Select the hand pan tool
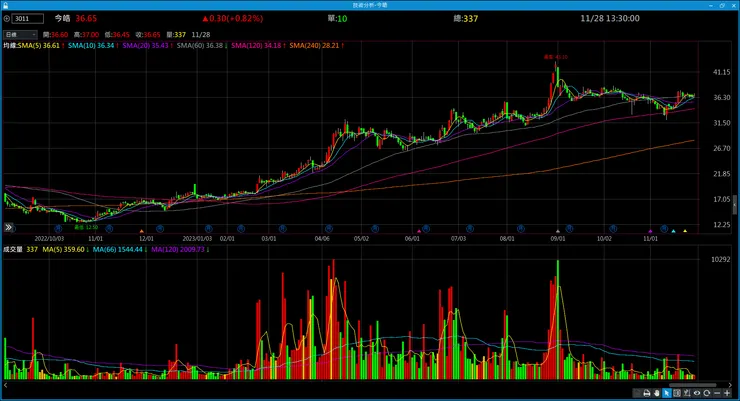This screenshot has height=401, width=740. coord(657,393)
